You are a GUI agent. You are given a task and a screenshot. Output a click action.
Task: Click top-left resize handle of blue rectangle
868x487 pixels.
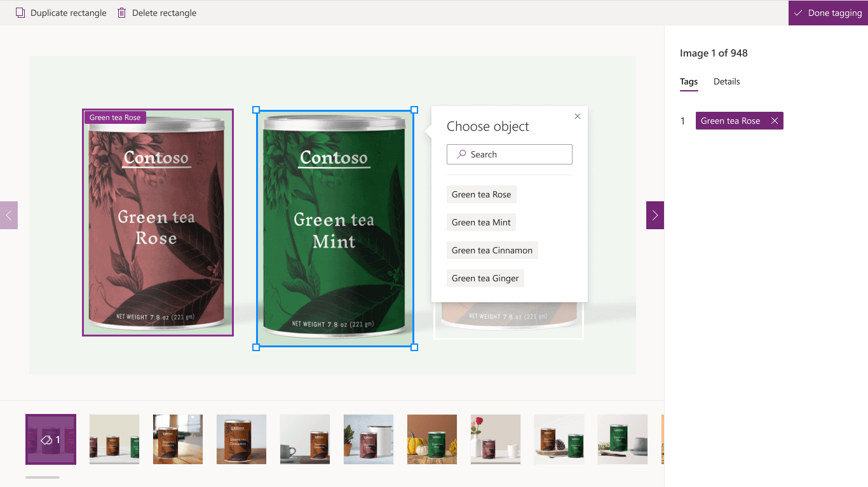[256, 110]
